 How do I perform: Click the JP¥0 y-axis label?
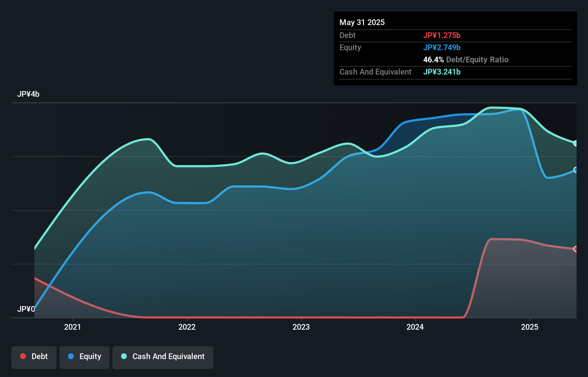pos(26,309)
